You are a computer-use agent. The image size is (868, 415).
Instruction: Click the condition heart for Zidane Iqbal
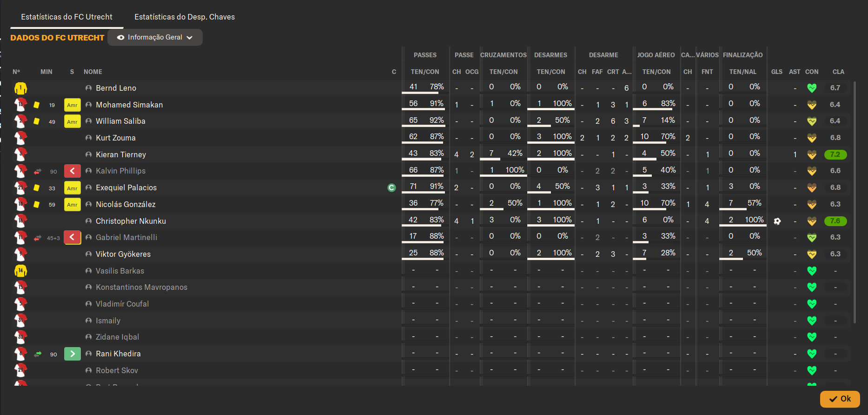(x=812, y=337)
